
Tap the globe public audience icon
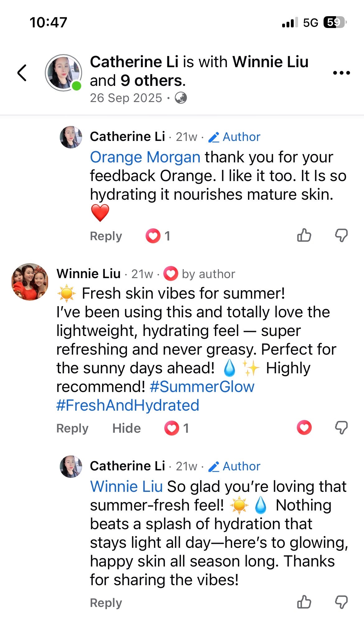point(181,98)
